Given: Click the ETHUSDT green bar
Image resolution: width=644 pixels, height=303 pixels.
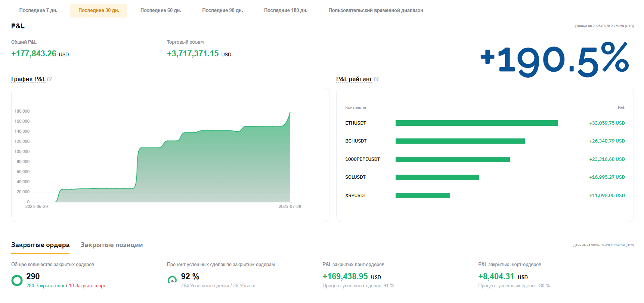Looking at the screenshot, I should click(x=476, y=123).
